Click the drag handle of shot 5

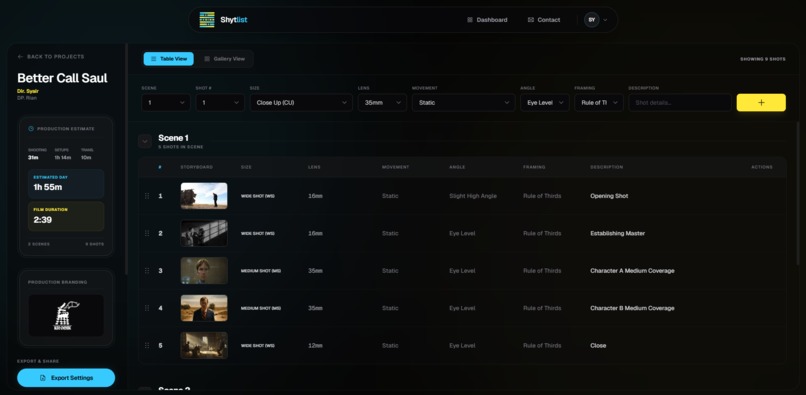[x=147, y=346]
